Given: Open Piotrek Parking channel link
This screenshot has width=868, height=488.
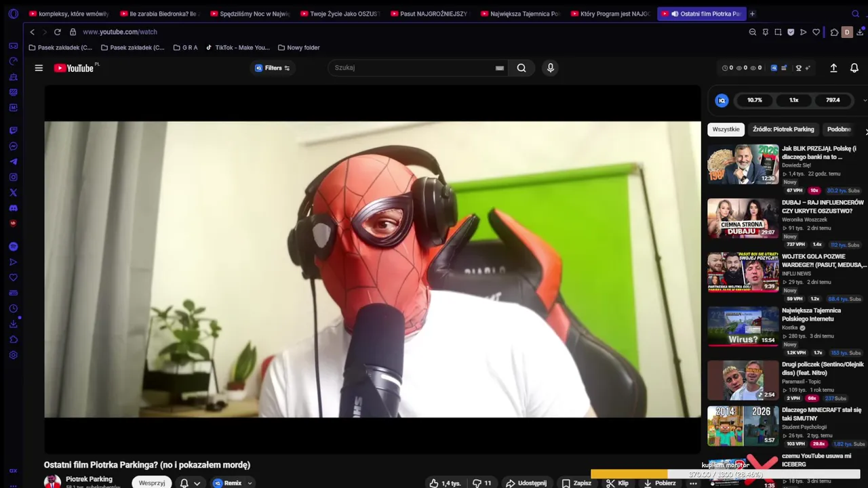Looking at the screenshot, I should point(89,479).
